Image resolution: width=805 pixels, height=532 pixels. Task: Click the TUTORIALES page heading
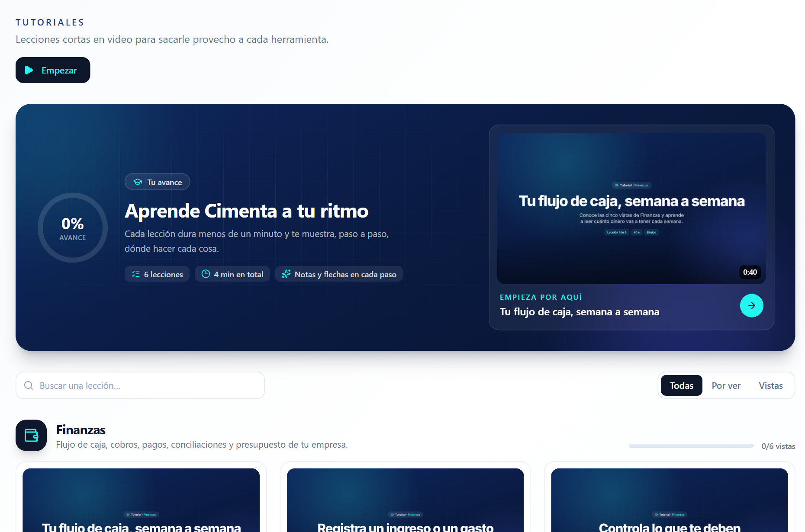point(50,22)
